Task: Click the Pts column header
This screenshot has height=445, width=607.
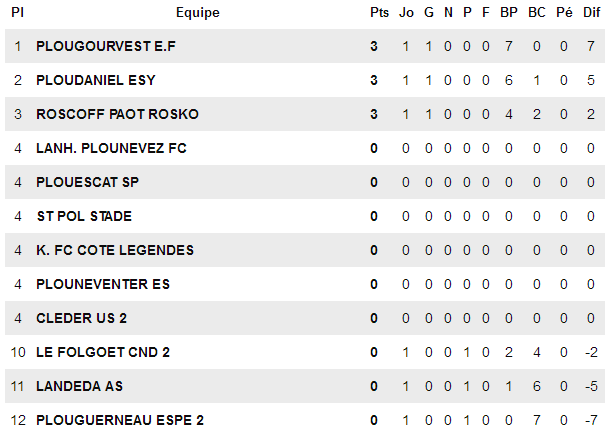Action: click(x=379, y=12)
